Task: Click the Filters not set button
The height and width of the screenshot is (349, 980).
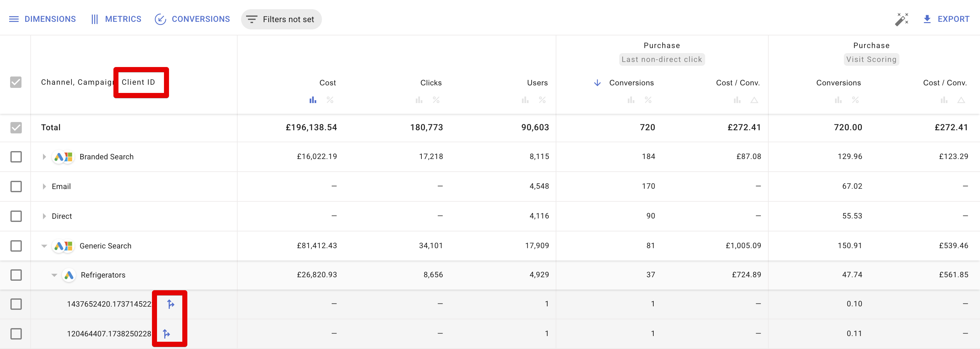Action: point(281,19)
